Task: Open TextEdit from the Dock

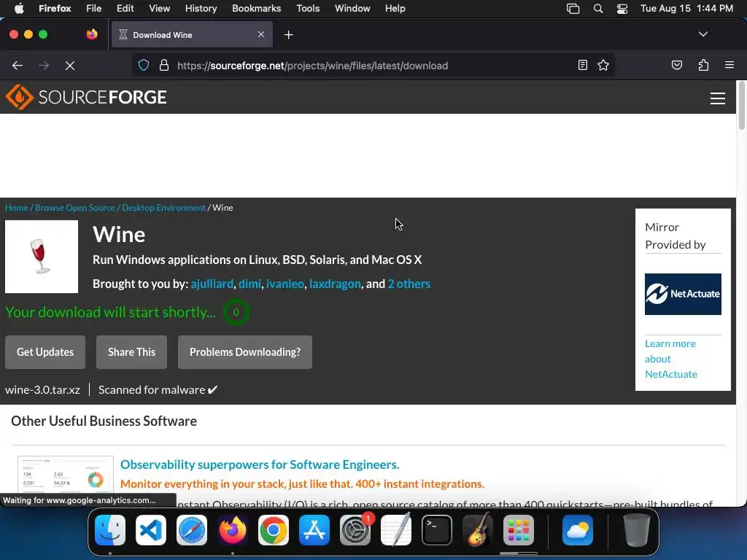Action: (x=396, y=530)
